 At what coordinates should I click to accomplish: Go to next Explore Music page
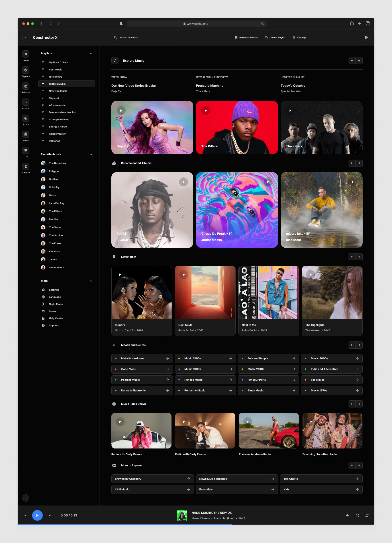click(x=359, y=61)
